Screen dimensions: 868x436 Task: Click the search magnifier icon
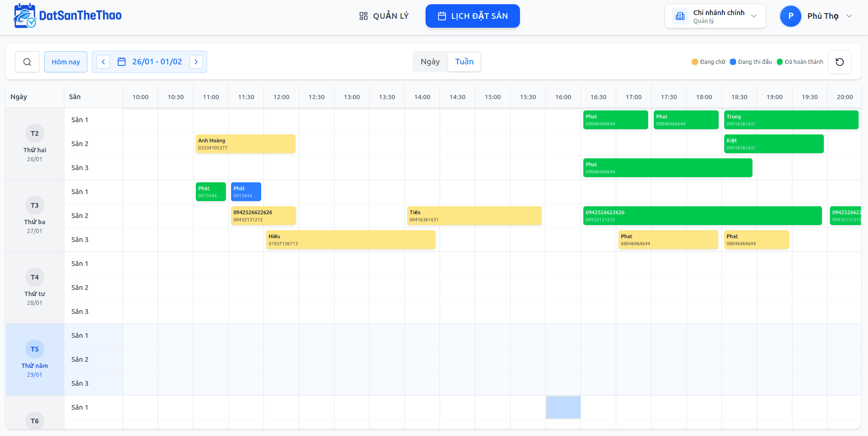point(27,62)
